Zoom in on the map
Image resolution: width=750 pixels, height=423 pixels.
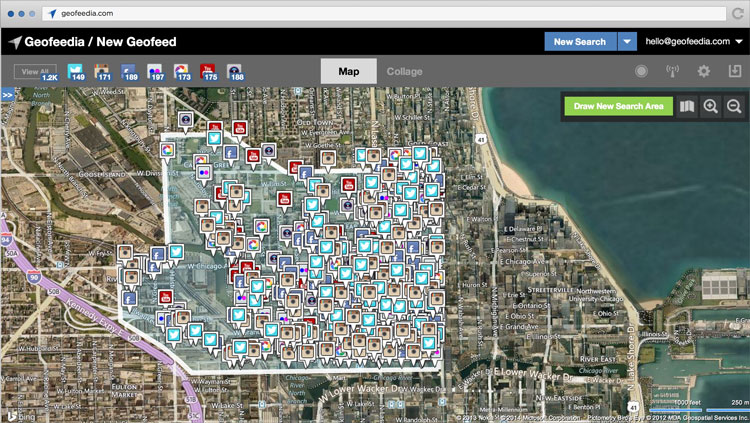click(710, 106)
